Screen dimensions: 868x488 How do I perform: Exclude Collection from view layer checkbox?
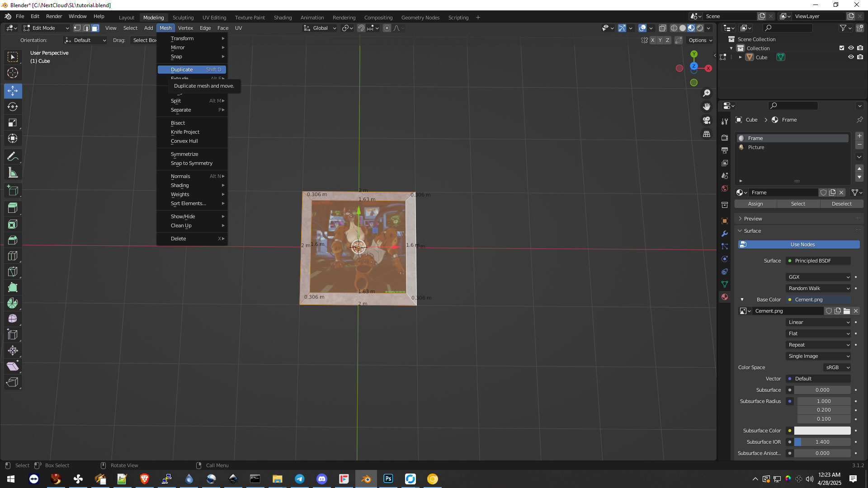pos(842,48)
